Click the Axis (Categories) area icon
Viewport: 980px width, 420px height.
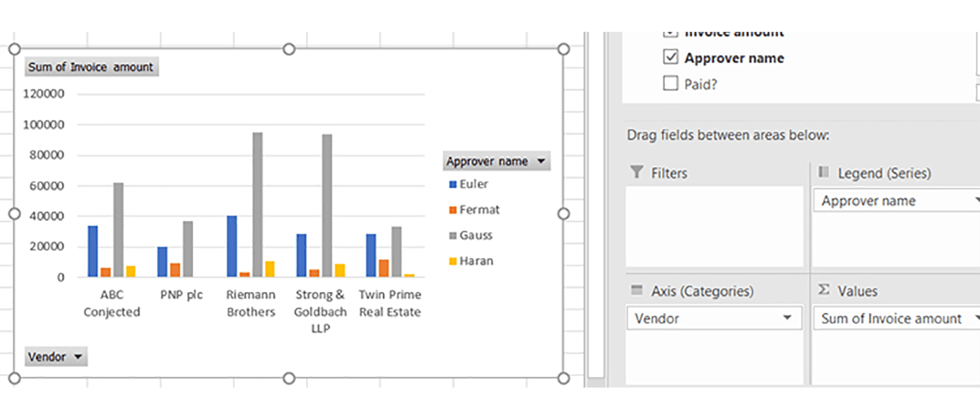pyautogui.click(x=637, y=290)
